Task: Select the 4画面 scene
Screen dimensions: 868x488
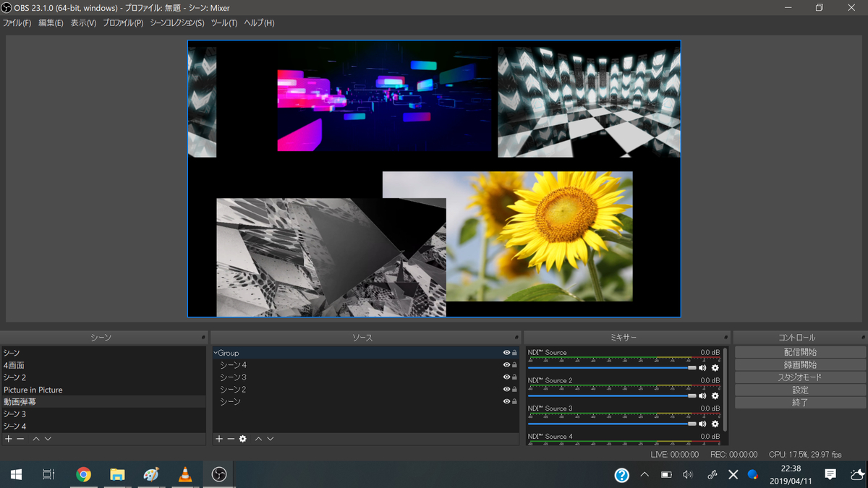Action: (103, 365)
